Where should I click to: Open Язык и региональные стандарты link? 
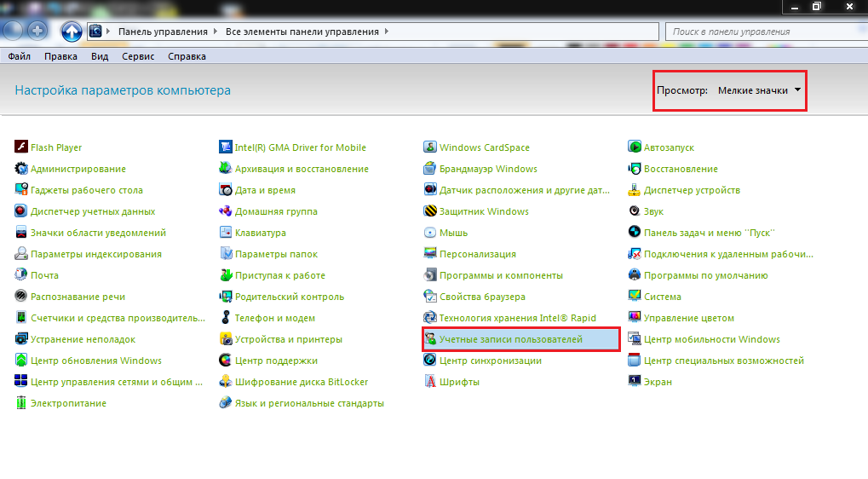(x=309, y=402)
